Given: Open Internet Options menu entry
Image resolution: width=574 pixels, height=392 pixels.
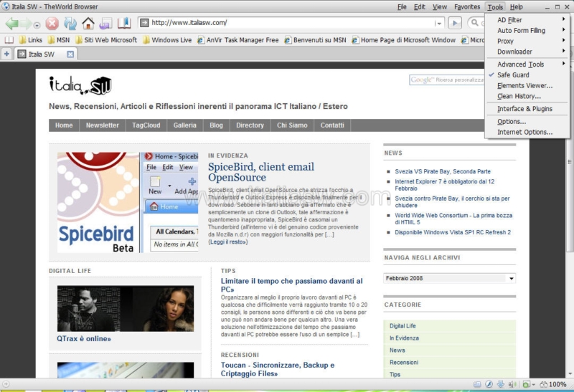Looking at the screenshot, I should [527, 132].
